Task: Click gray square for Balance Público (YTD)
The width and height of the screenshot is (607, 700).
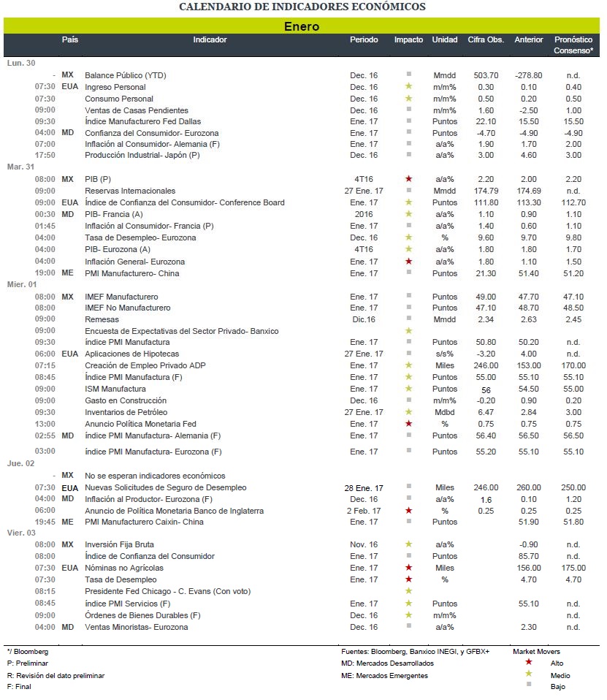Action: tap(409, 74)
